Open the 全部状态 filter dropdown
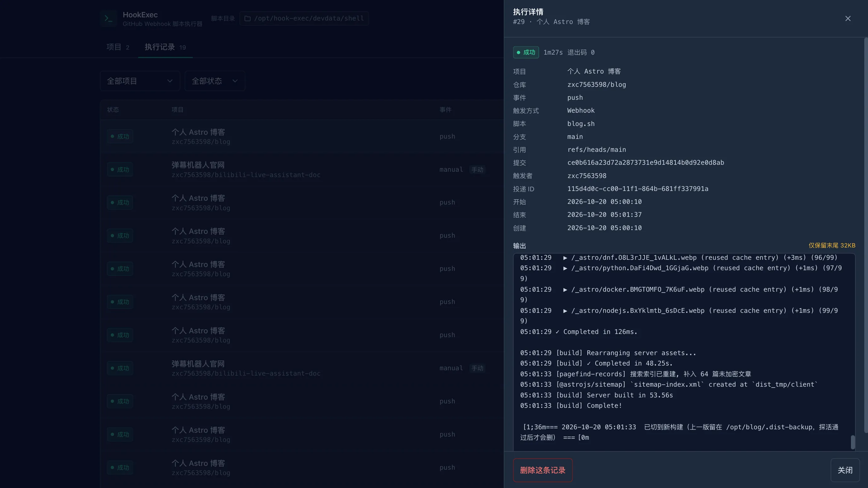The width and height of the screenshot is (868, 488). [215, 81]
